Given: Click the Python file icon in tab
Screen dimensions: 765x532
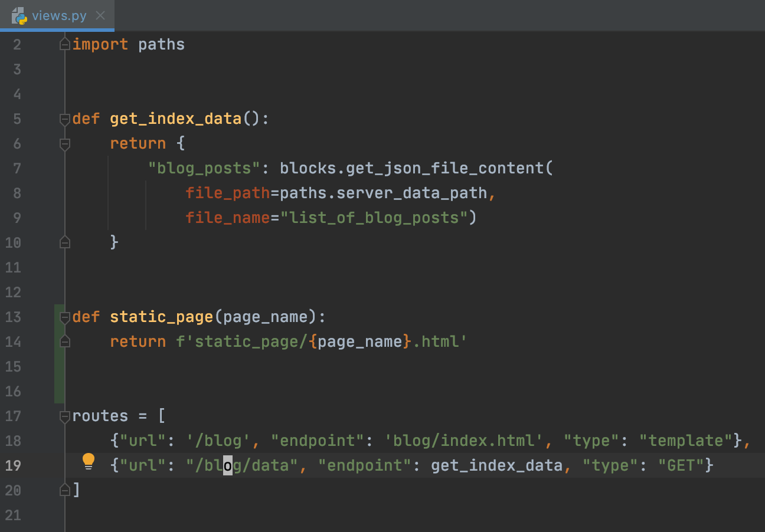Looking at the screenshot, I should click(x=19, y=16).
